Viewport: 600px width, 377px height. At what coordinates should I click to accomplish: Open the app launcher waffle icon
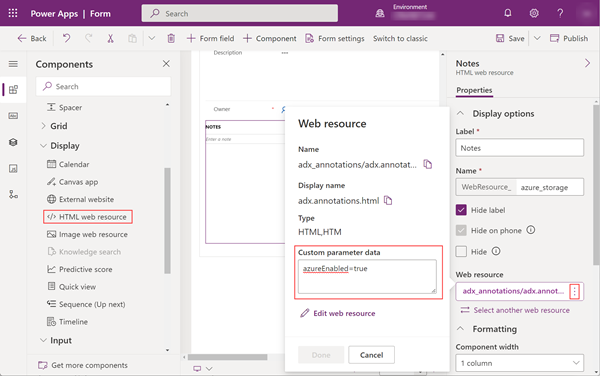[x=13, y=13]
